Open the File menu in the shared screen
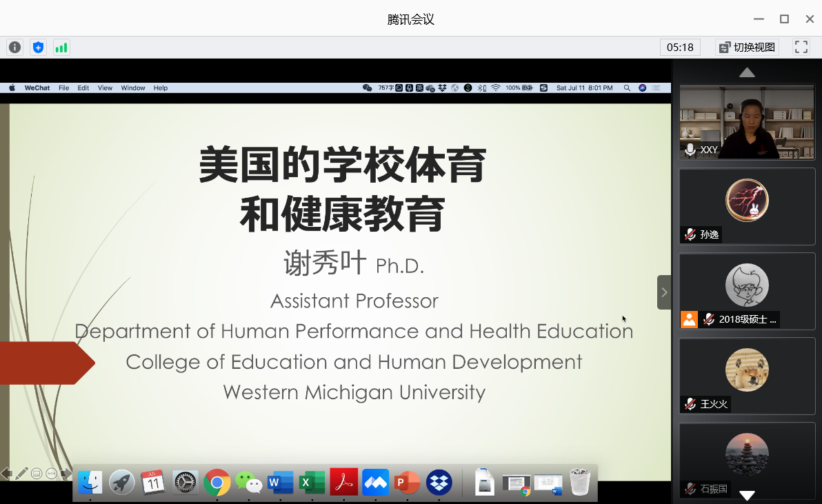The width and height of the screenshot is (822, 504). 63,88
